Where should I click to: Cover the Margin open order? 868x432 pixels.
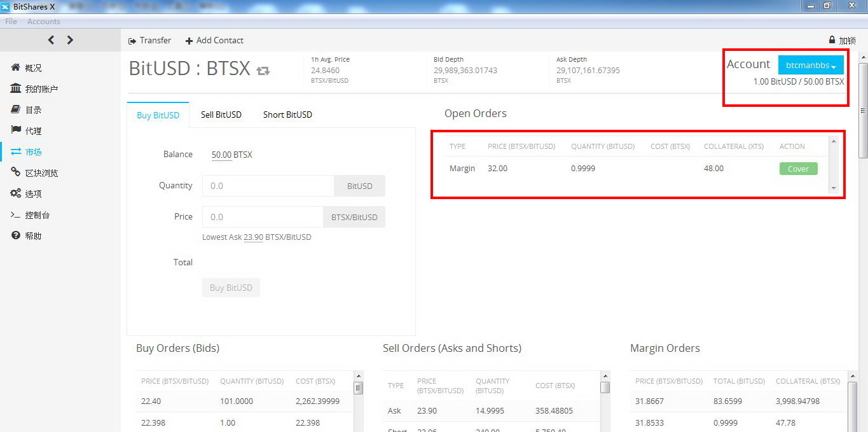[798, 169]
